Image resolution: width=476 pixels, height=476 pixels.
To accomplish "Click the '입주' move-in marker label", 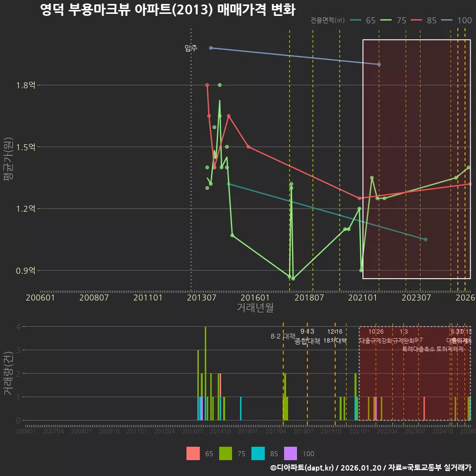I will click(191, 48).
